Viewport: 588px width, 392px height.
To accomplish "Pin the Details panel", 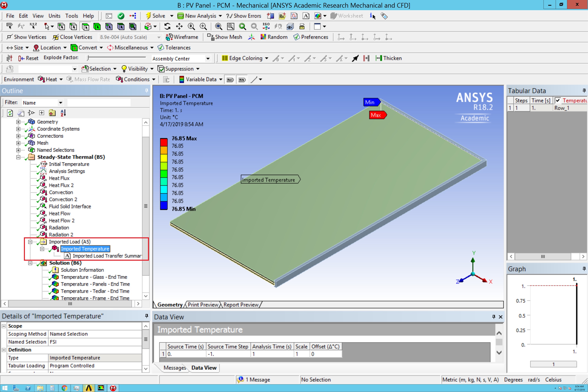I will pos(146,316).
